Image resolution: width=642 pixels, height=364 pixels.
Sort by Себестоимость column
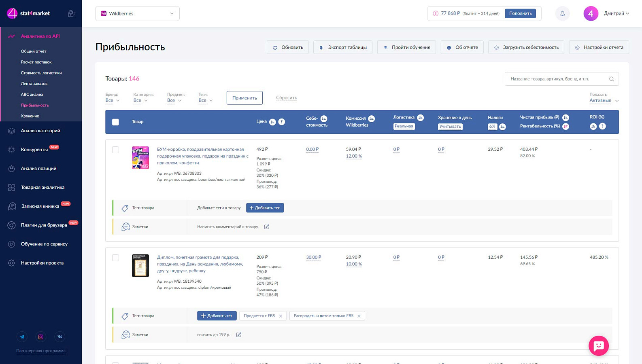pos(324,119)
